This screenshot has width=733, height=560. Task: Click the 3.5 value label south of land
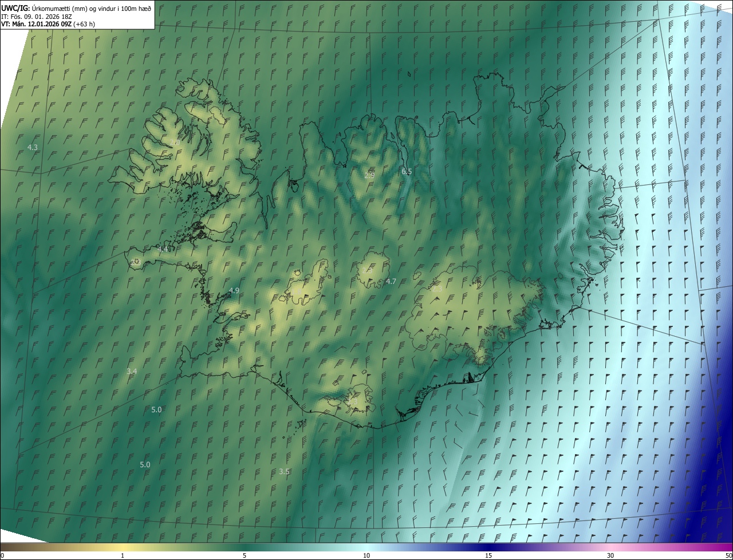click(x=284, y=472)
